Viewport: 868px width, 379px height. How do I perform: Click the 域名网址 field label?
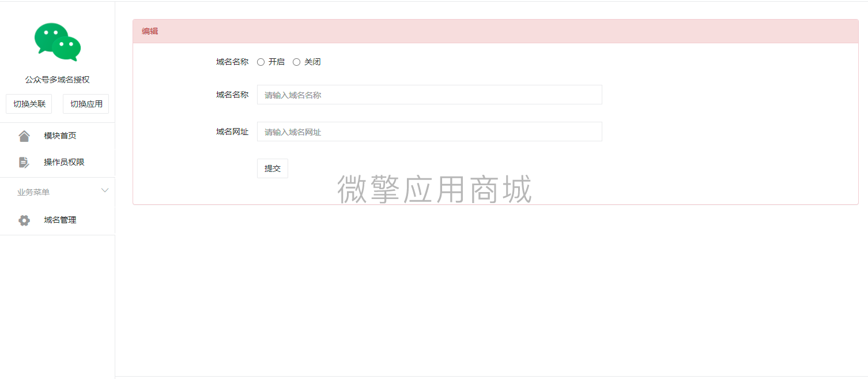[x=232, y=132]
